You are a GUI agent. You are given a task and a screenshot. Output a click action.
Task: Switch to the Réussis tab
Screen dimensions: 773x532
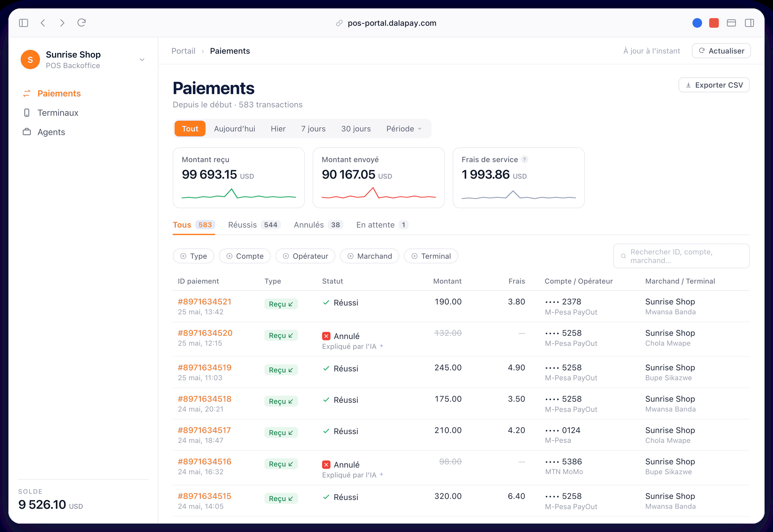click(x=254, y=225)
